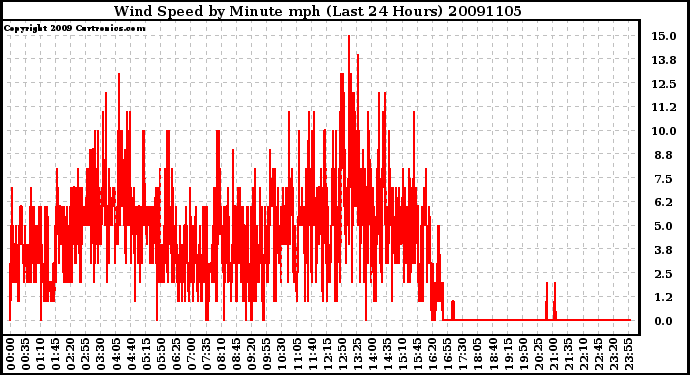The height and width of the screenshot is (375, 690).
Task: Click the 12:15 time label
Action: (327, 354)
